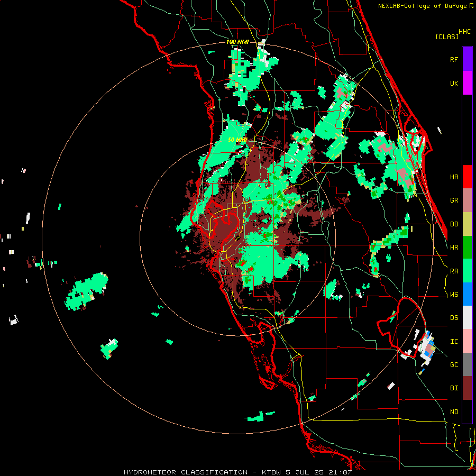Click the RF purple legend color block
The width and height of the screenshot is (476, 476).
tap(467, 59)
